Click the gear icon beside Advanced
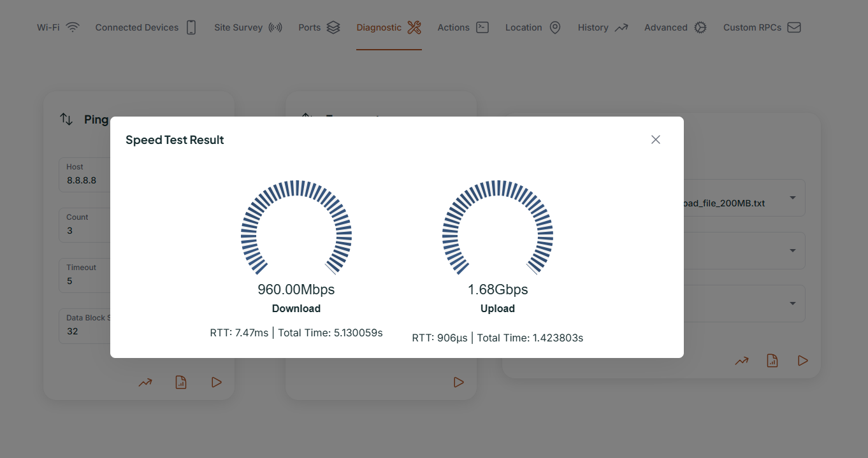The height and width of the screenshot is (458, 868). pyautogui.click(x=700, y=27)
